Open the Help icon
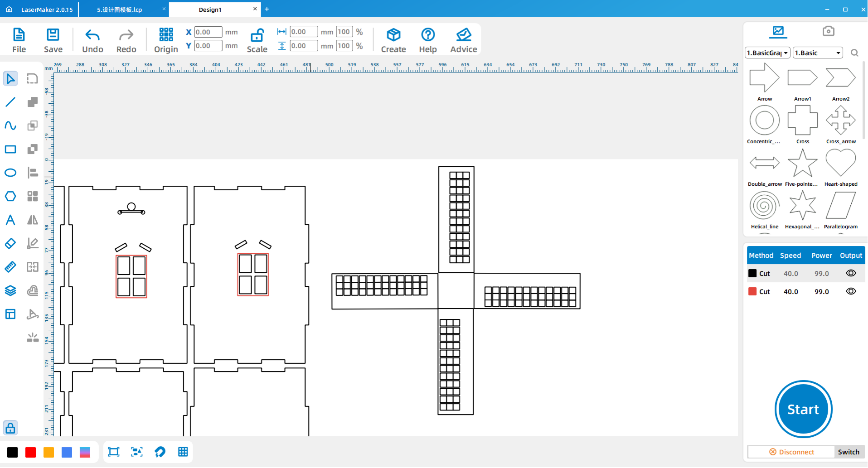Viewport: 868px width, 468px height. (x=428, y=35)
